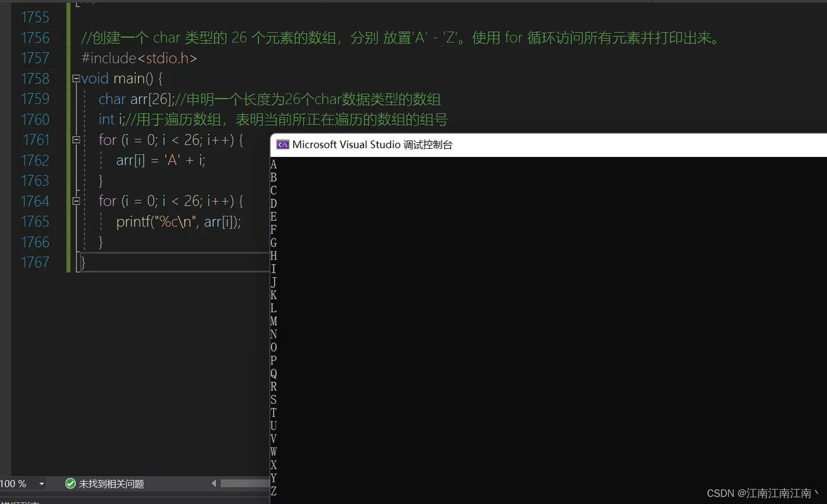
Task: Collapse the void main() function block
Action: coord(76,78)
